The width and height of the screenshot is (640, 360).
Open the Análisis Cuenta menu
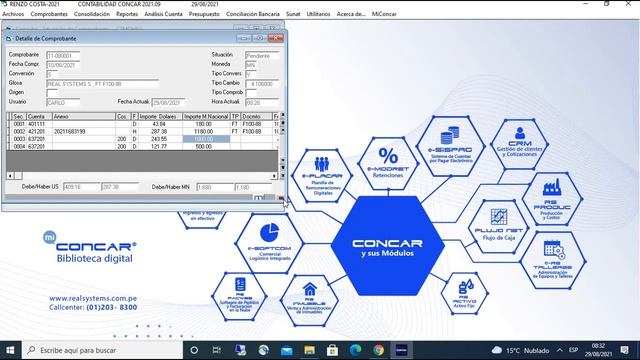pyautogui.click(x=163, y=14)
